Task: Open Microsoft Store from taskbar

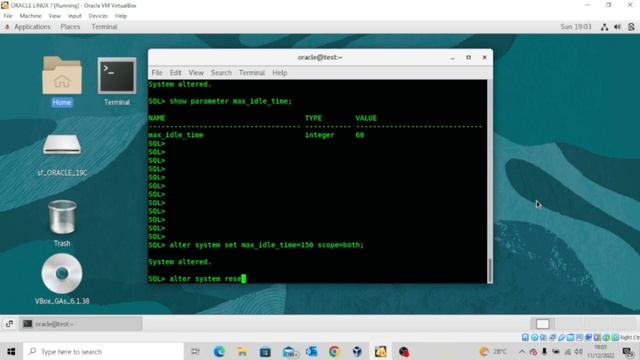Action: 265,351
